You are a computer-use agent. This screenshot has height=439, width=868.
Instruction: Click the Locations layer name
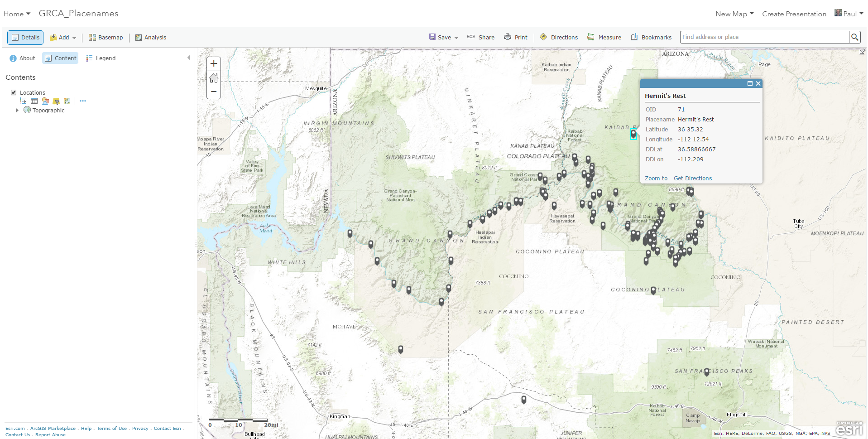33,93
